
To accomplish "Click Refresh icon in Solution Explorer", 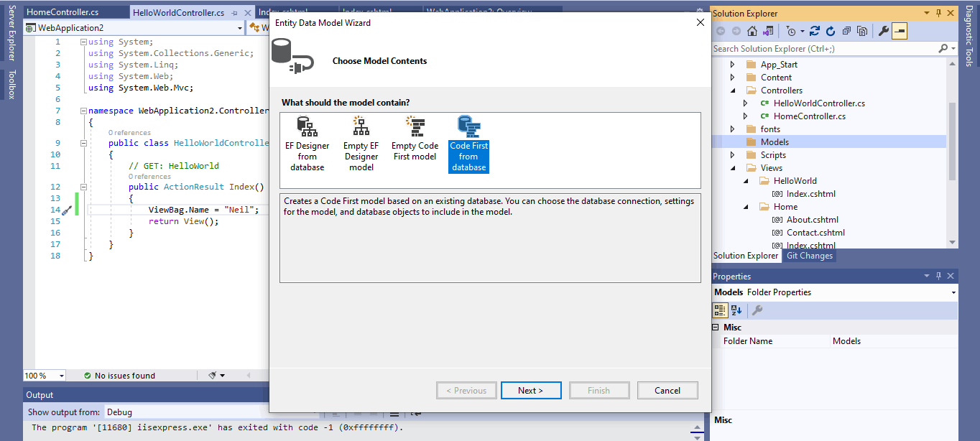I will (x=831, y=32).
